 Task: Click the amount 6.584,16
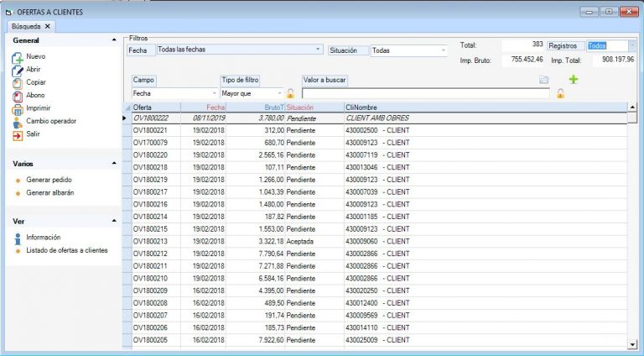[x=271, y=278]
